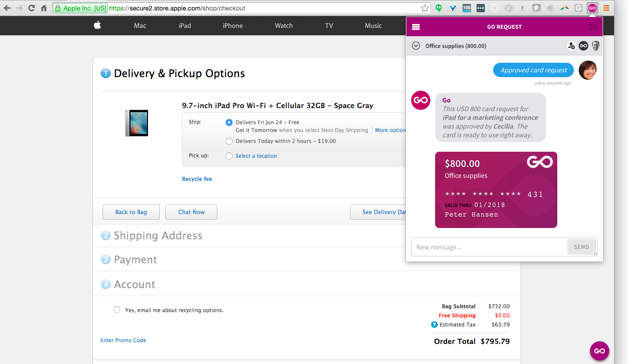The height and width of the screenshot is (364, 628).
Task: Add a participant to the request
Action: coord(571,46)
